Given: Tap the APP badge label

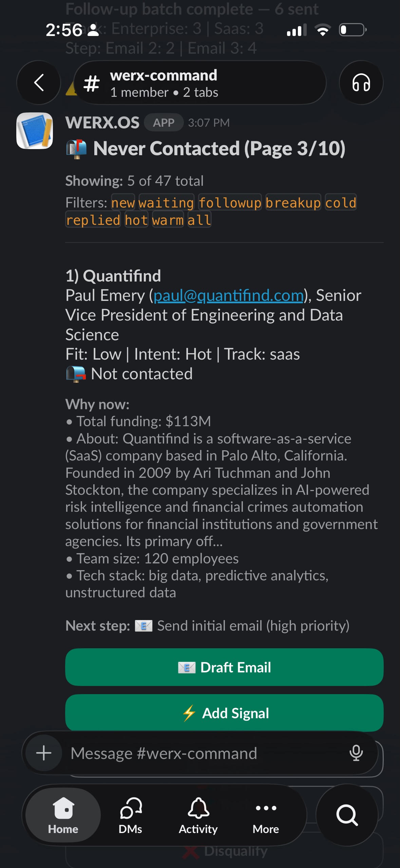Looking at the screenshot, I should (x=164, y=123).
